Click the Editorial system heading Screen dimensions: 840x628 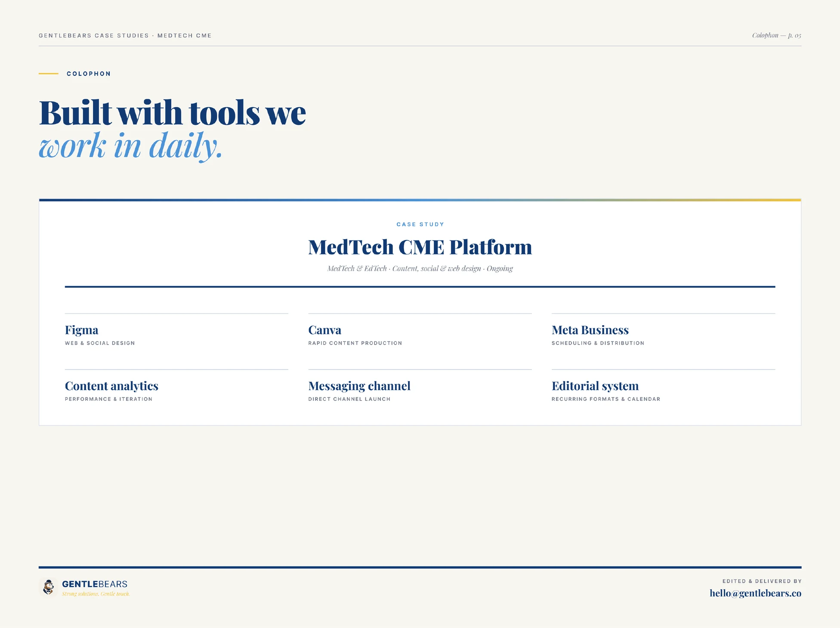tap(595, 386)
